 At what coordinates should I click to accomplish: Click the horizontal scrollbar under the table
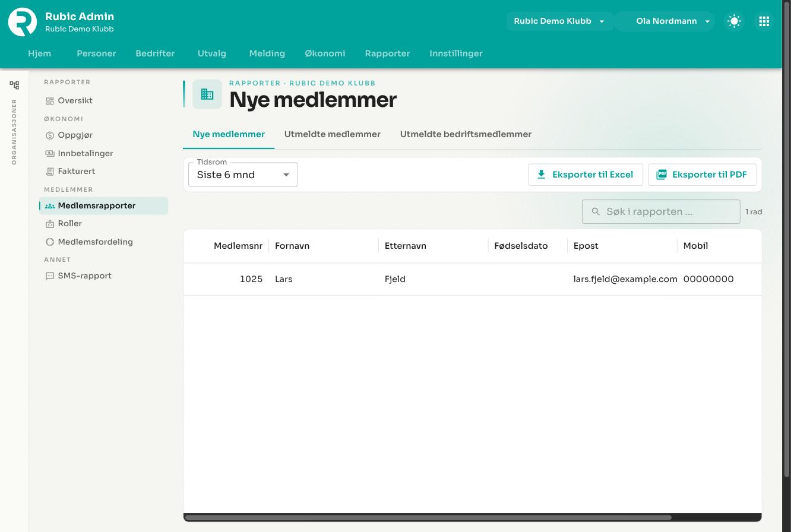pos(428,518)
